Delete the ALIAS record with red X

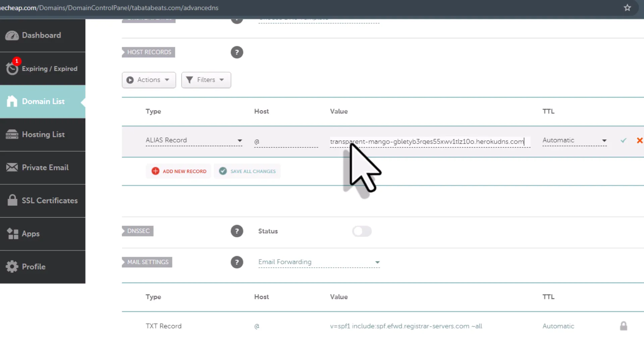pos(640,140)
